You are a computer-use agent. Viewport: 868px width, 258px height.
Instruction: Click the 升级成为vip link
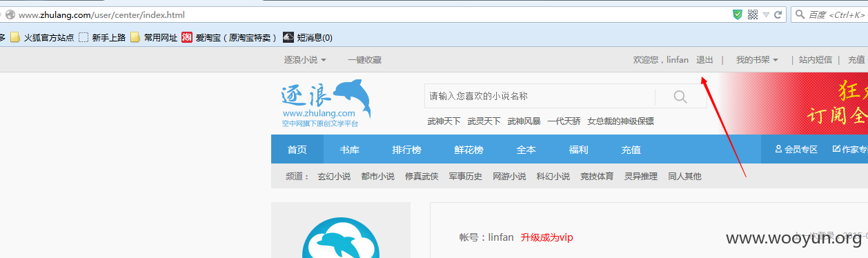pos(547,238)
